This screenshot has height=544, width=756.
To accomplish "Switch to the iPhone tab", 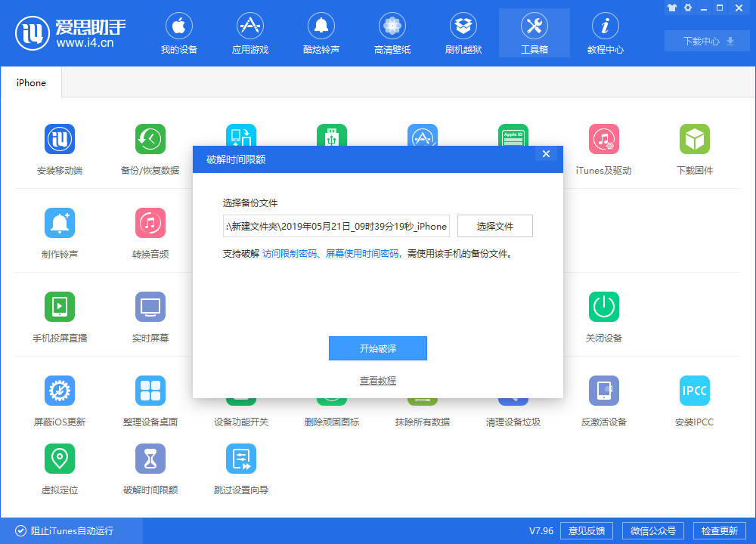I will [30, 83].
